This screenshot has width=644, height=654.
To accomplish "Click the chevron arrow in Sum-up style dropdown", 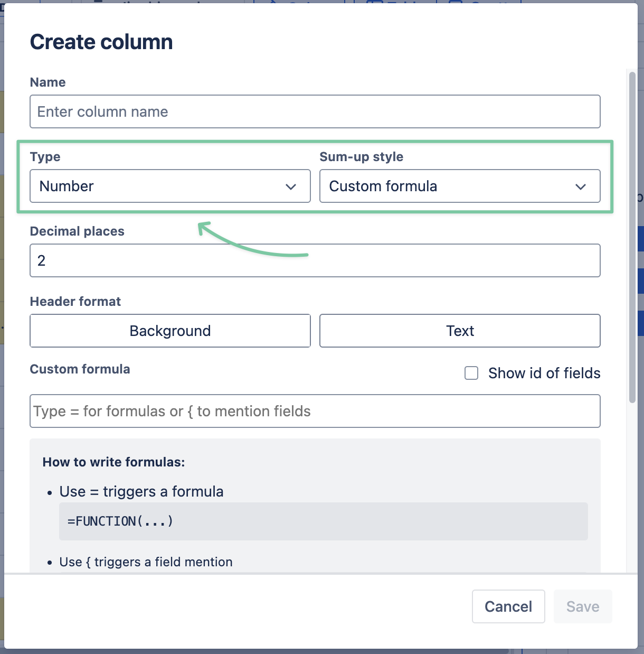I will [x=581, y=186].
